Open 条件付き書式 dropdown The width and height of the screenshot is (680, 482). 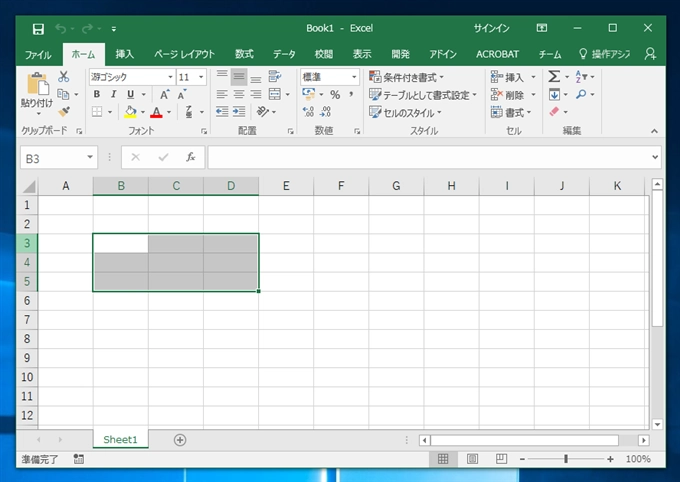click(406, 77)
